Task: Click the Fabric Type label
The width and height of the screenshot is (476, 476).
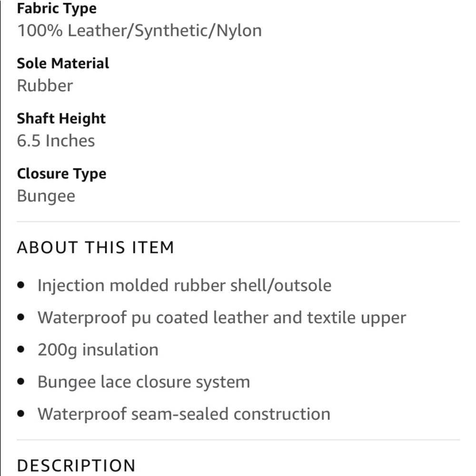Action: pyautogui.click(x=57, y=9)
